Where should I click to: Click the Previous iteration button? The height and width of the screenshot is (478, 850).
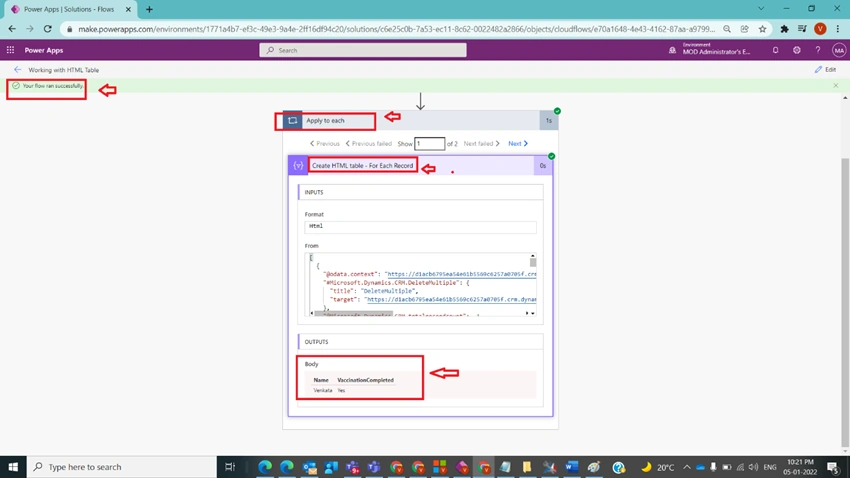[x=324, y=144]
